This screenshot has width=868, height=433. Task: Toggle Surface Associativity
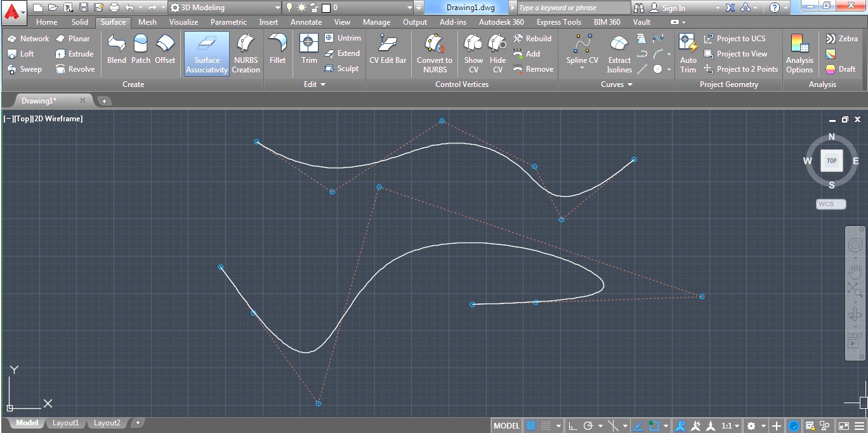click(207, 54)
